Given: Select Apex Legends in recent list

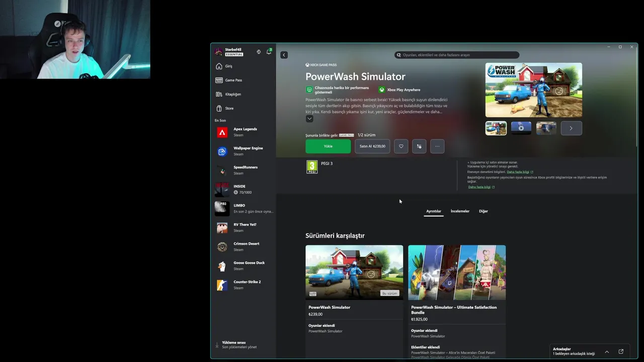Looking at the screenshot, I should coord(244,132).
